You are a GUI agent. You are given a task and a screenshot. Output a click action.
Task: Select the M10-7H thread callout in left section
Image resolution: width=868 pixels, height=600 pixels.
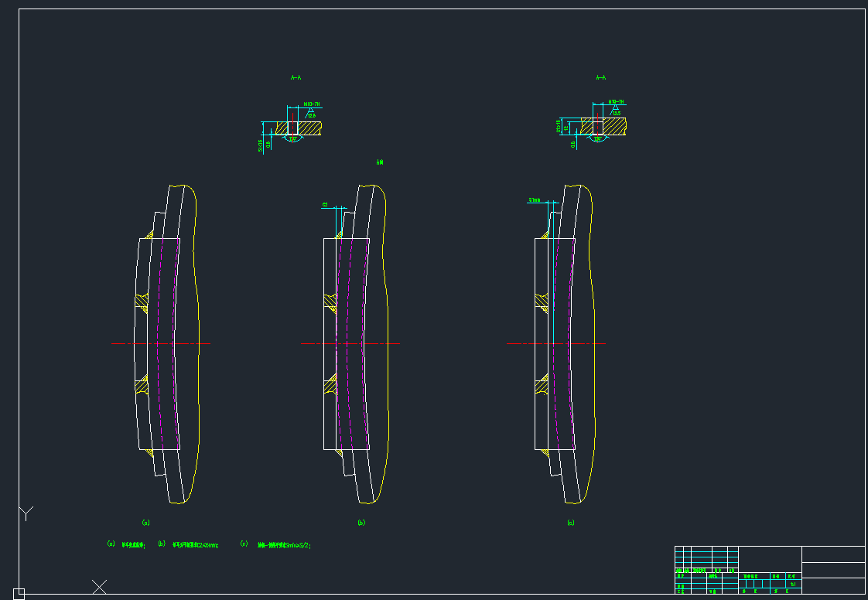point(312,104)
